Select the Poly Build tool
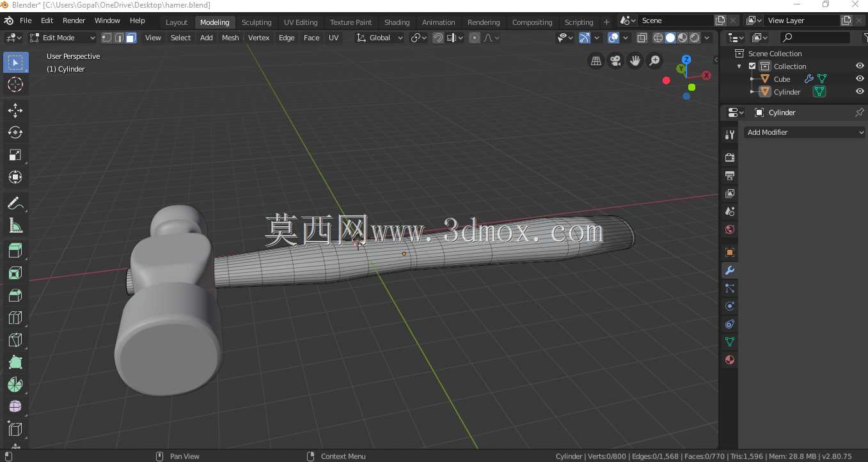 coord(15,363)
